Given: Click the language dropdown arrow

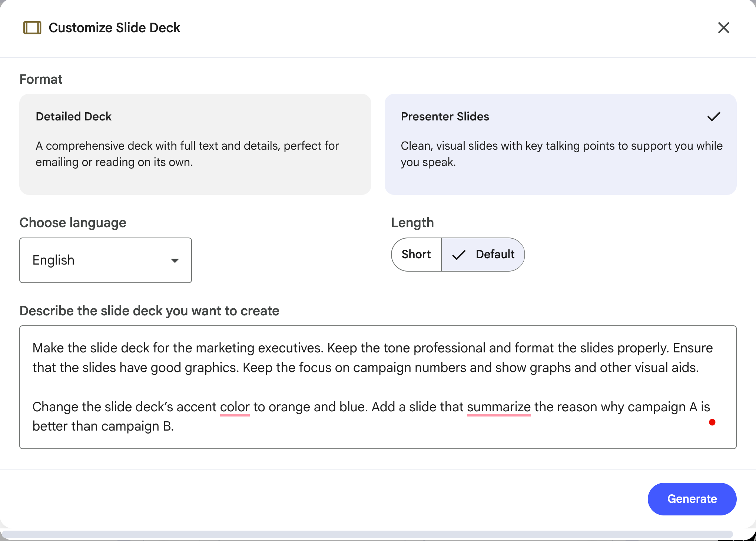Looking at the screenshot, I should tap(175, 260).
